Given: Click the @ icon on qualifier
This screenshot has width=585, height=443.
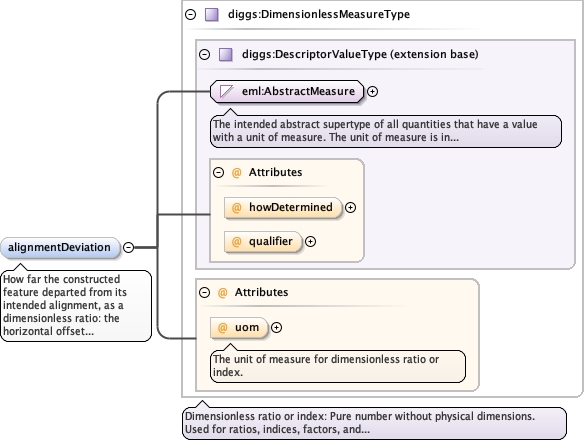Looking at the screenshot, I should 237,242.
